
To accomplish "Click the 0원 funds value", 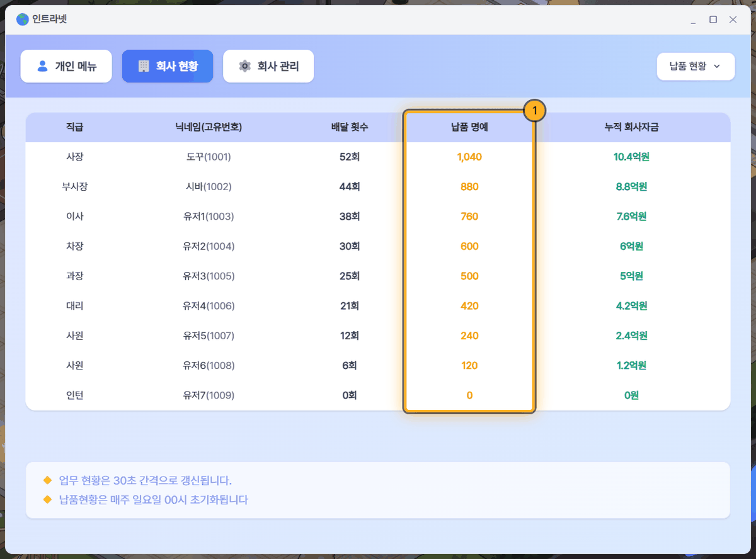I will [632, 395].
